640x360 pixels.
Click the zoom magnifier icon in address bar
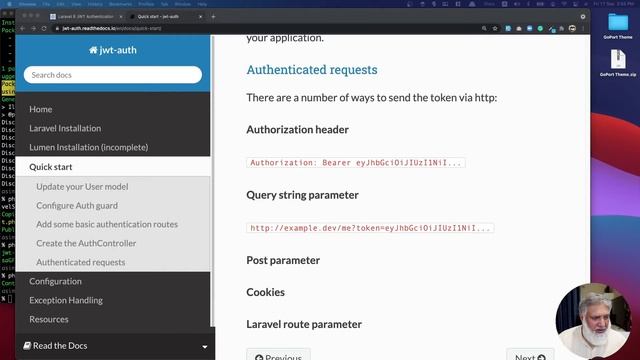pos(484,29)
